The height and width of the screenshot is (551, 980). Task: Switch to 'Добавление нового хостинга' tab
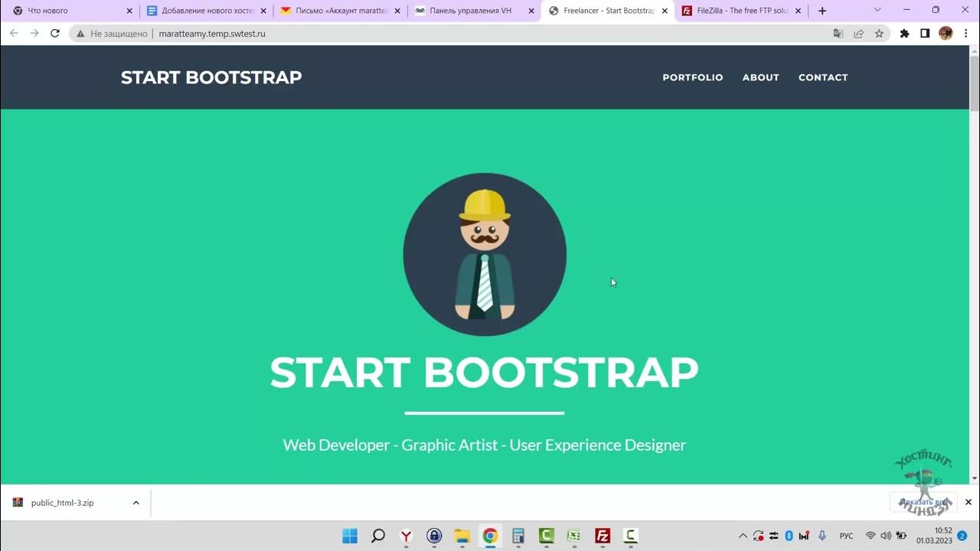pyautogui.click(x=207, y=11)
